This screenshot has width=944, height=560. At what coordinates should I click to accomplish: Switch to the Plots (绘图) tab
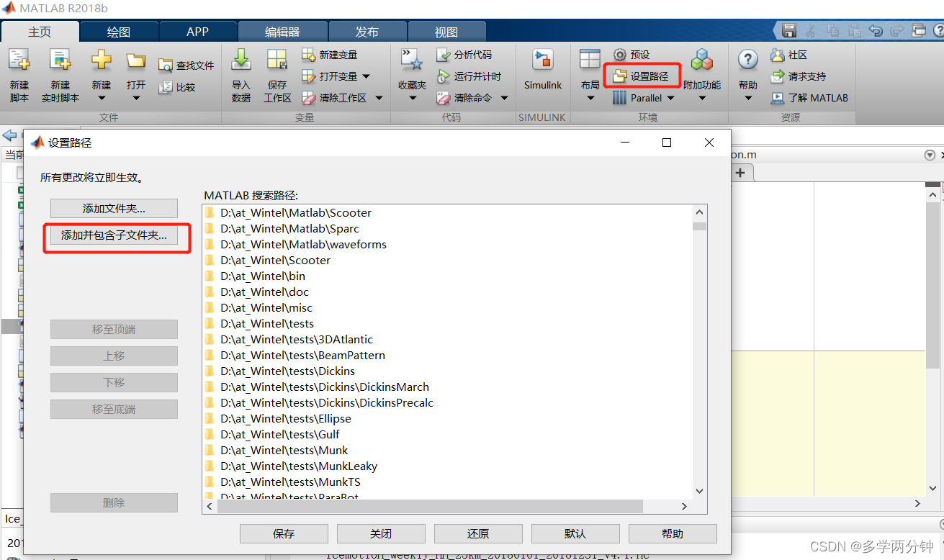click(x=119, y=32)
